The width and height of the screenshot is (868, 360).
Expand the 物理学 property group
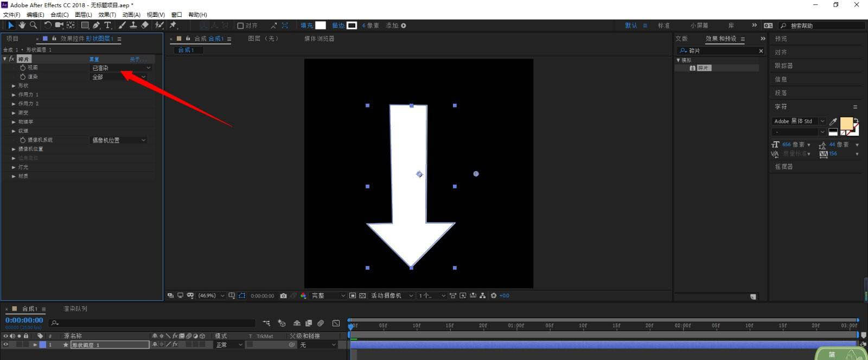(x=14, y=122)
